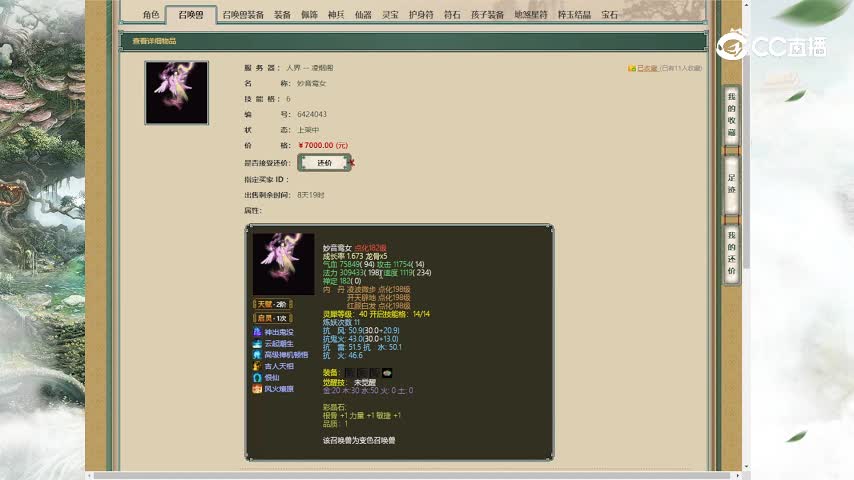
Task: Select the 护身符 tab
Action: (x=421, y=15)
